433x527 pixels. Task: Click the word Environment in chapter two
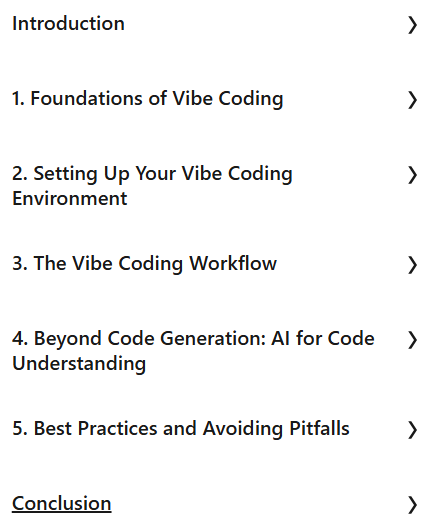[x=70, y=198]
